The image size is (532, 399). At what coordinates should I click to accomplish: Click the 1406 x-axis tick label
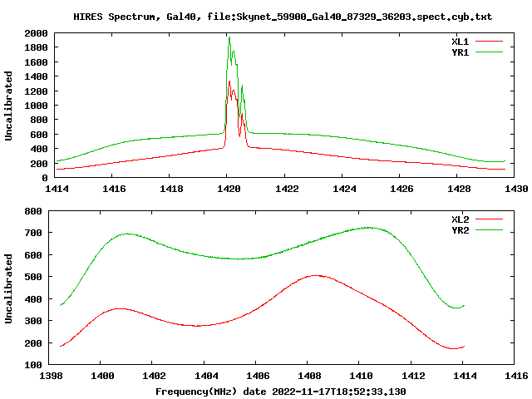tap(258, 376)
